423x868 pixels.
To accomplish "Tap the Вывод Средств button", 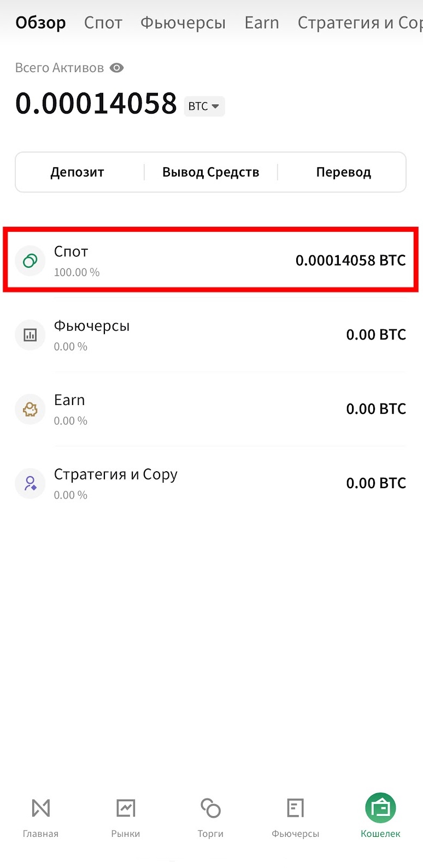I will 210,172.
